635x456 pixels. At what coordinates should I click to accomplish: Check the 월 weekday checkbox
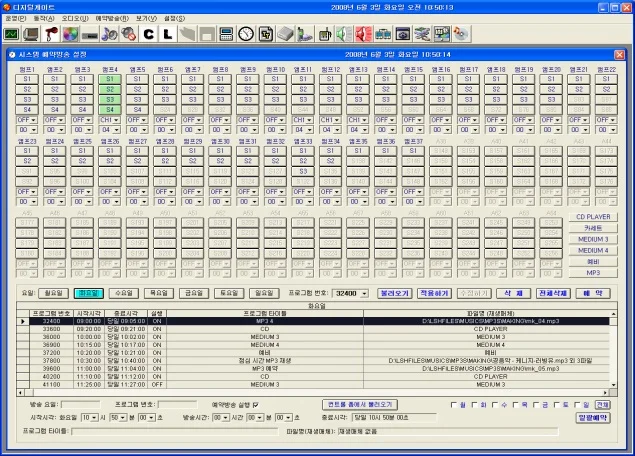tap(454, 405)
